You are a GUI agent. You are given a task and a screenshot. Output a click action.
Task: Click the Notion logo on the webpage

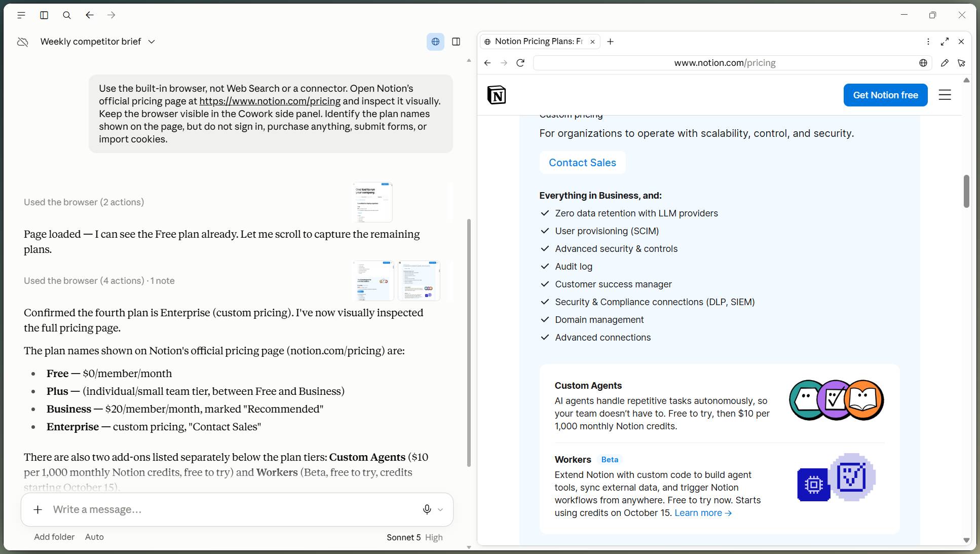tap(497, 95)
